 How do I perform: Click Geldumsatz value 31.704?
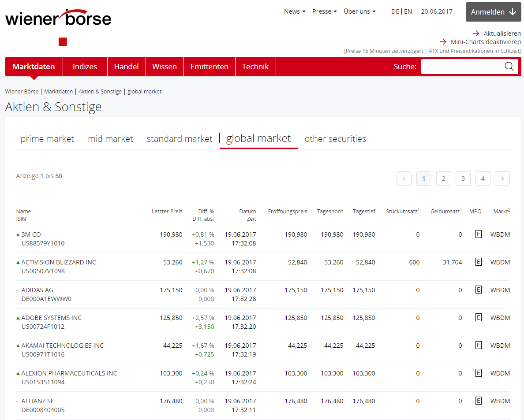point(453,262)
